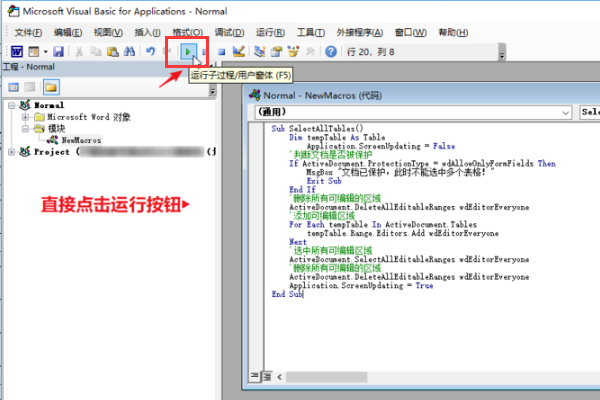The image size is (600, 400).
Task: Open the 外接程序 menu
Action: 360,33
